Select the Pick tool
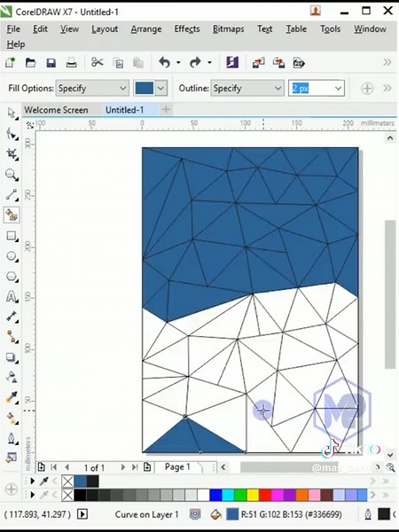The height and width of the screenshot is (532, 399). [x=12, y=113]
